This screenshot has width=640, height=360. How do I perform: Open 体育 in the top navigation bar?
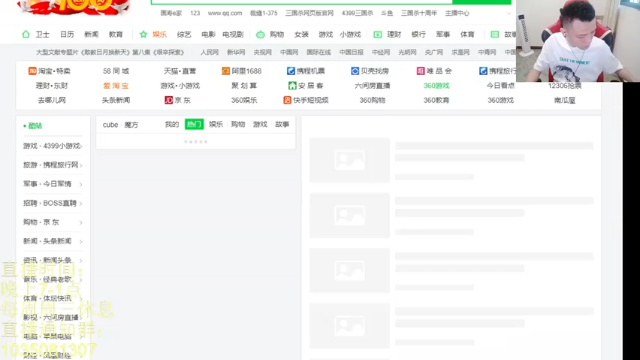[467, 35]
